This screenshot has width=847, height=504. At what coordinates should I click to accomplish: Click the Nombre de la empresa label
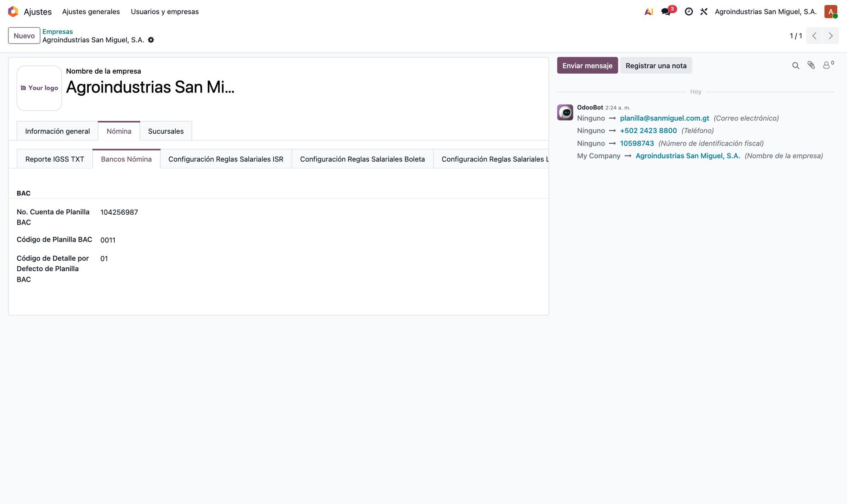pyautogui.click(x=104, y=71)
